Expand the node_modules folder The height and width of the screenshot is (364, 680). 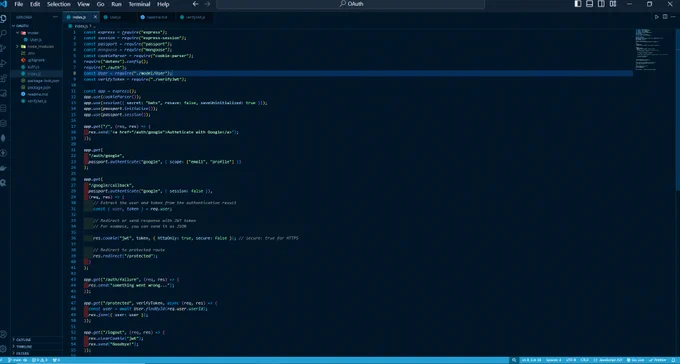tap(37, 46)
